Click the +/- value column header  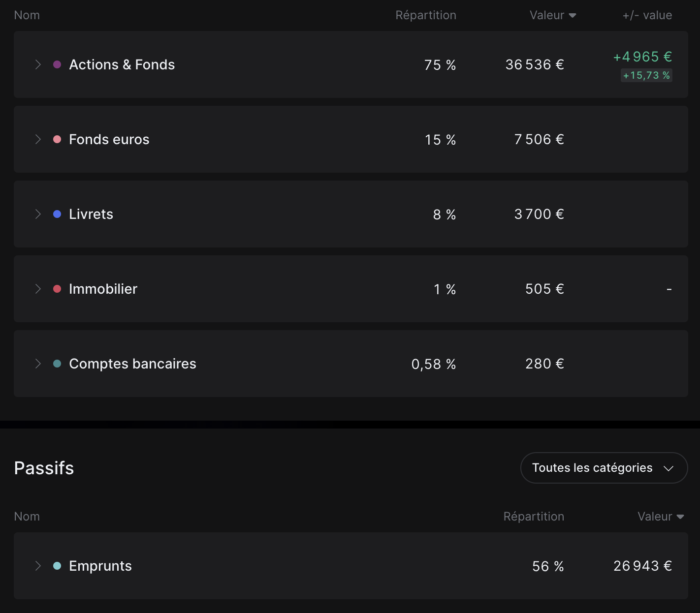(x=647, y=15)
